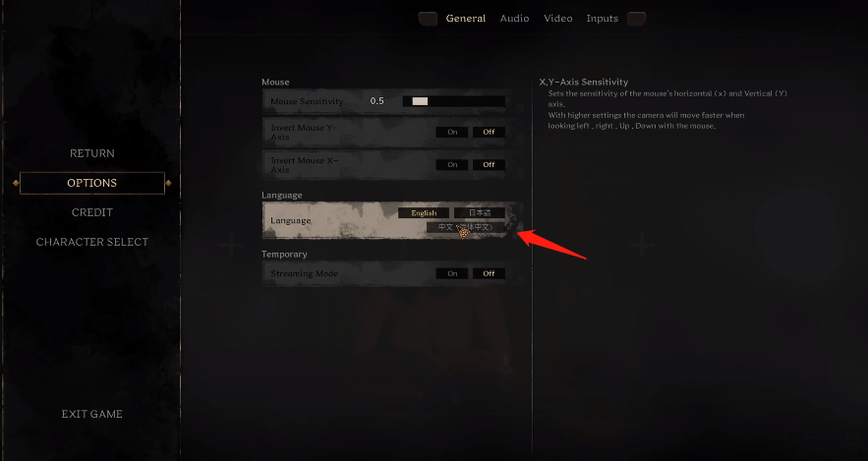Go to the Inputs tab
This screenshot has width=868, height=461.
tap(602, 19)
